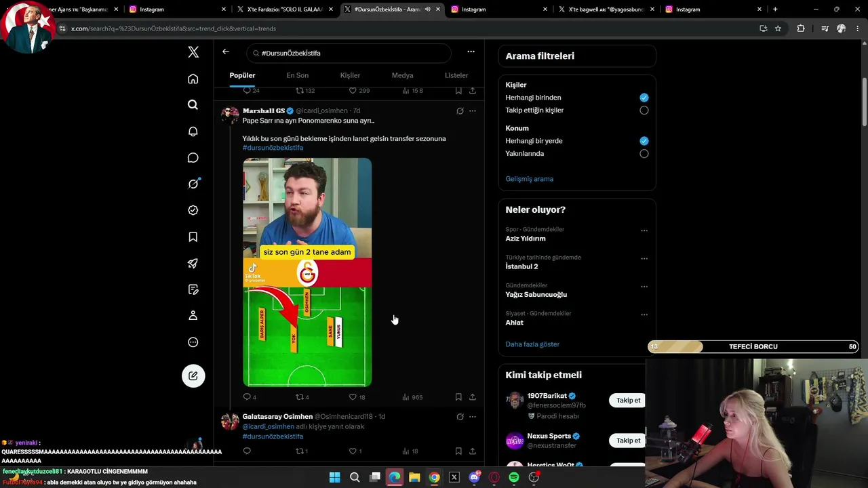Image resolution: width=868 pixels, height=488 pixels.
Task: Open Chrome extensions puzzle icon
Action: click(x=801, y=28)
